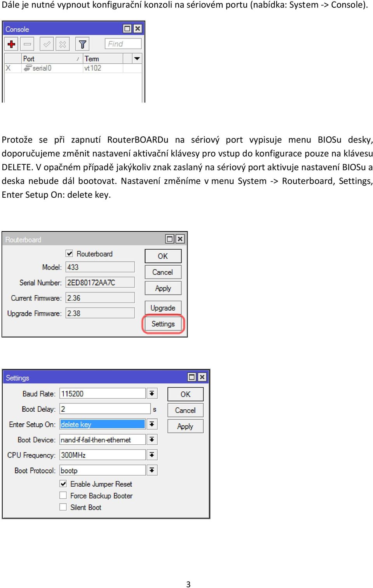Click the red plus add icon in Console
373x588 pixels.
[11, 44]
